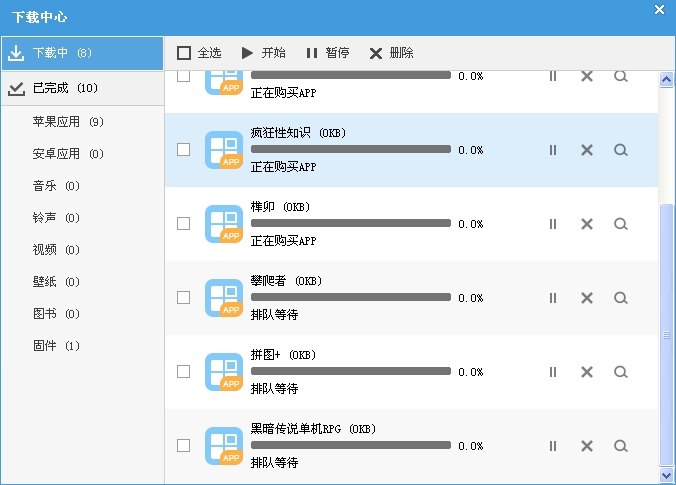Tick the checkbox for 疯狂性知识

coord(183,150)
